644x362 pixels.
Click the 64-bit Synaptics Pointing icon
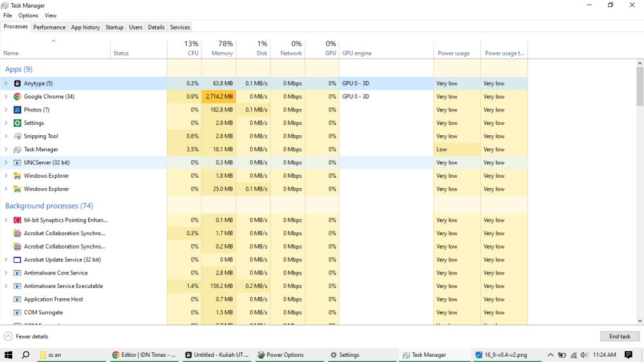(17, 220)
